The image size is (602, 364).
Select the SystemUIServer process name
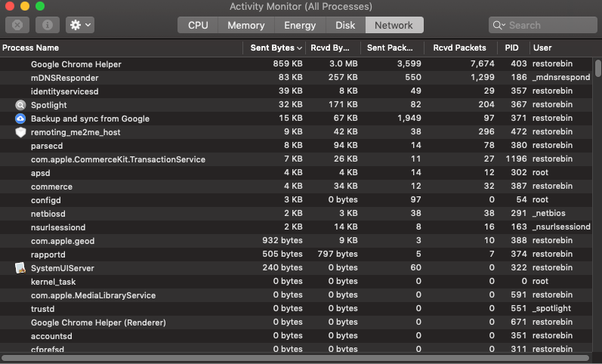63,268
